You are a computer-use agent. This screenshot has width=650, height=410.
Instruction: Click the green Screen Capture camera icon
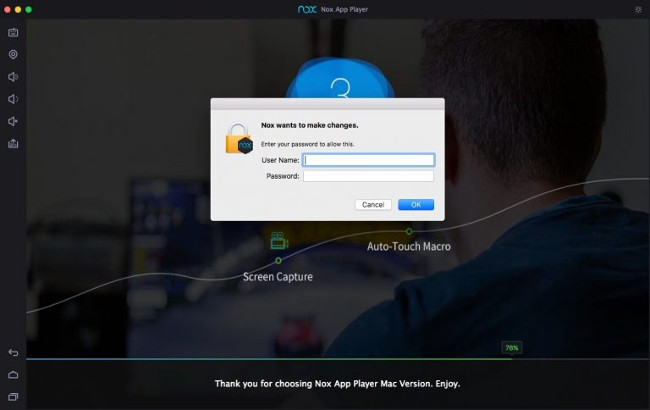coord(279,241)
